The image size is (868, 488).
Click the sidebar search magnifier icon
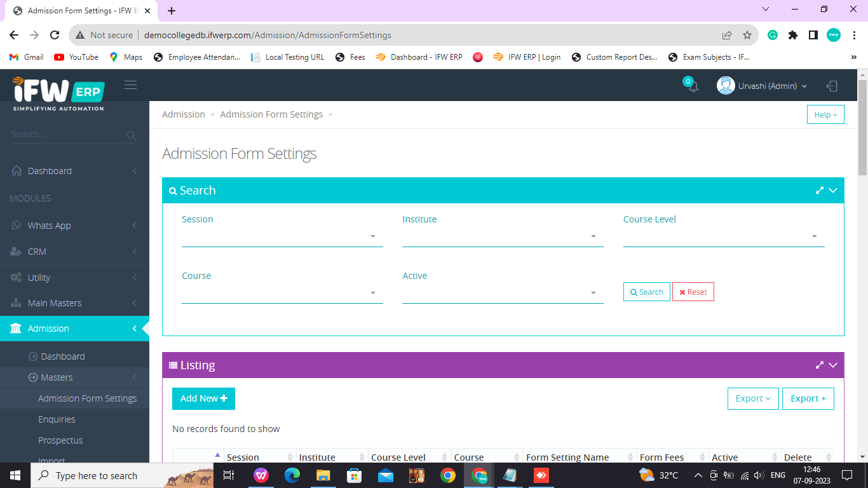tap(131, 135)
